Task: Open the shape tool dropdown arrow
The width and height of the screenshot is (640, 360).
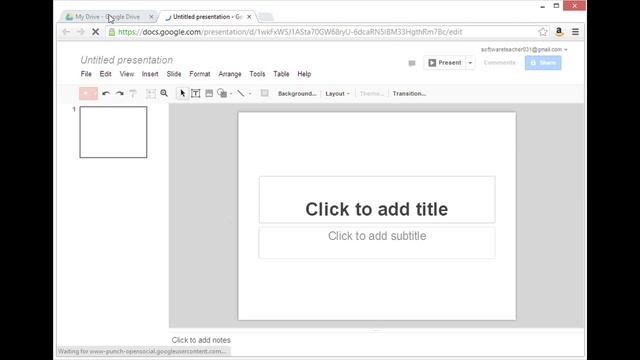Action: point(231,94)
